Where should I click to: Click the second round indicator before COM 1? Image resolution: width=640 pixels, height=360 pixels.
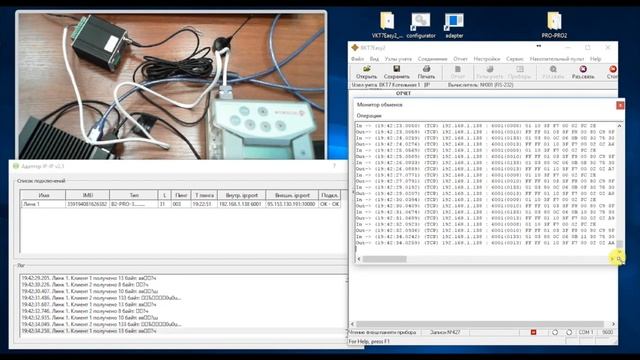click(x=569, y=332)
